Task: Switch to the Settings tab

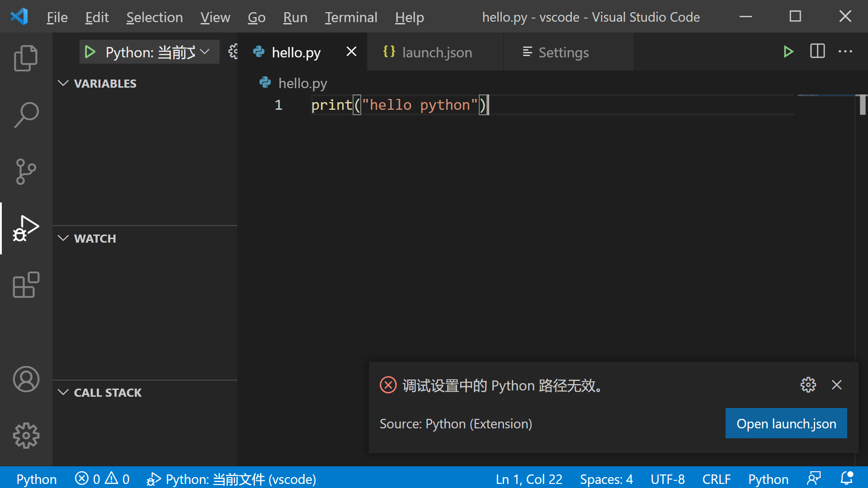Action: pyautogui.click(x=568, y=52)
